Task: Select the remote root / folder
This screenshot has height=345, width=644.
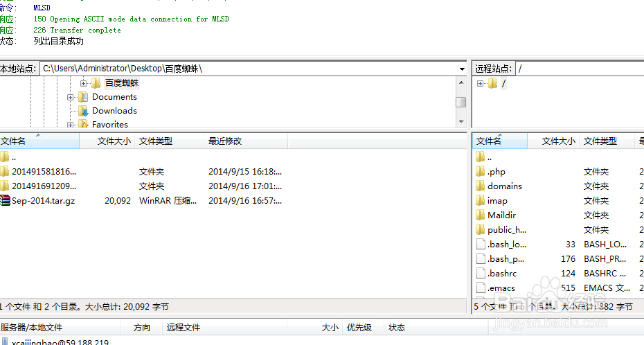Action: [503, 83]
